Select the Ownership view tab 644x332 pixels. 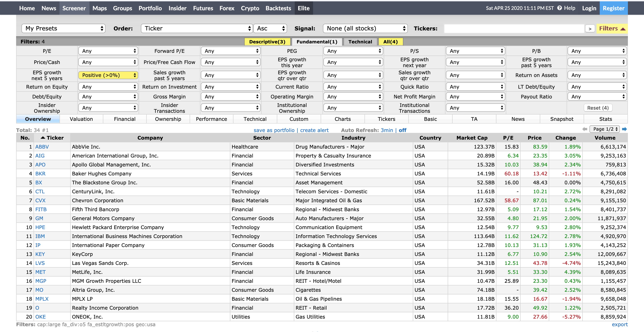tap(168, 119)
